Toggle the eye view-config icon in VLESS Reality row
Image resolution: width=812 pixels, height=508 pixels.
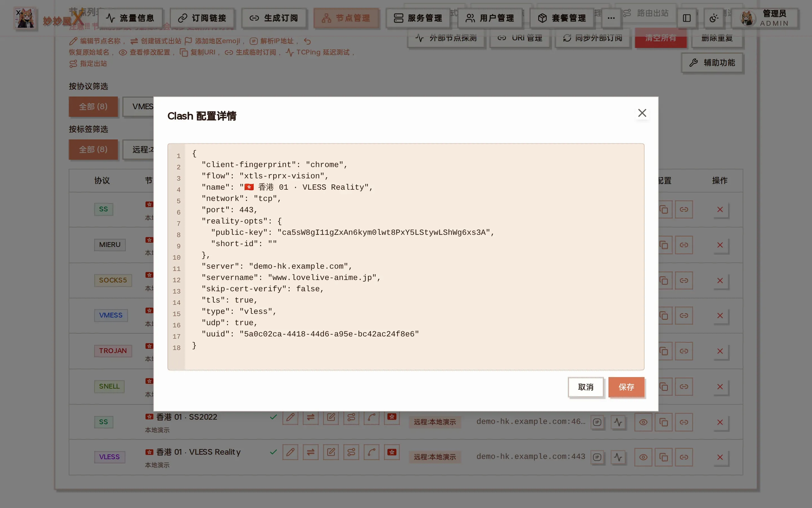tap(643, 457)
